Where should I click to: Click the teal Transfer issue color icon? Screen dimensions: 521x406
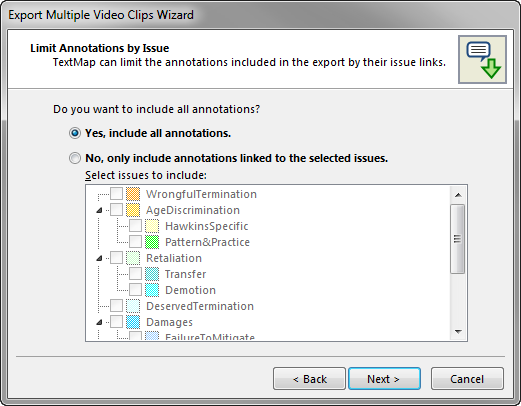[152, 274]
